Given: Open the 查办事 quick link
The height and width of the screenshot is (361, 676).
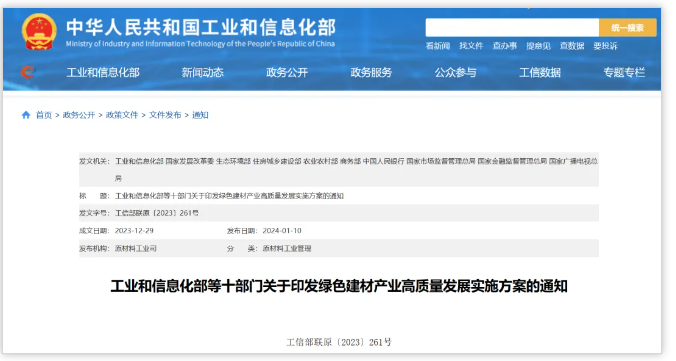Looking at the screenshot, I should click(505, 46).
